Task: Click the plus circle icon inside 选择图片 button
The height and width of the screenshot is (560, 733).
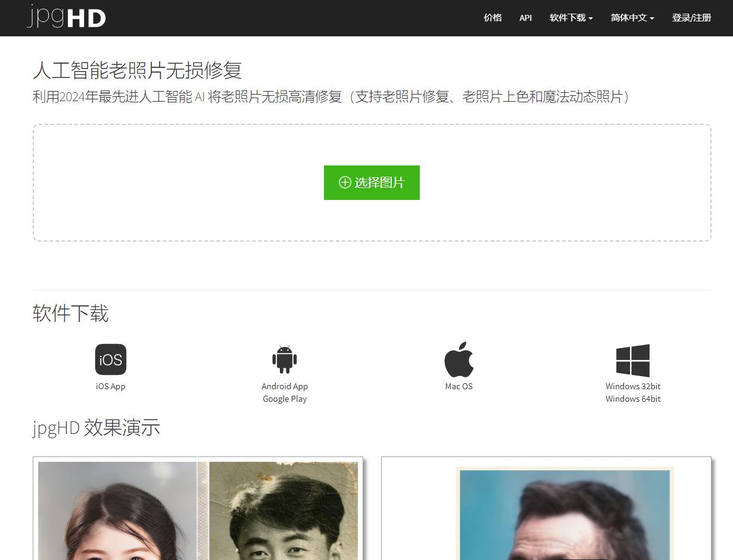Action: [x=345, y=183]
